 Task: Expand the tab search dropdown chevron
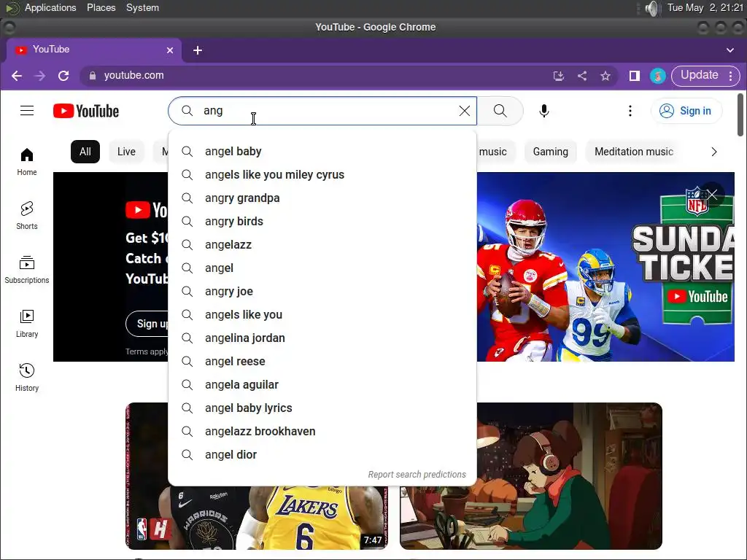729,50
